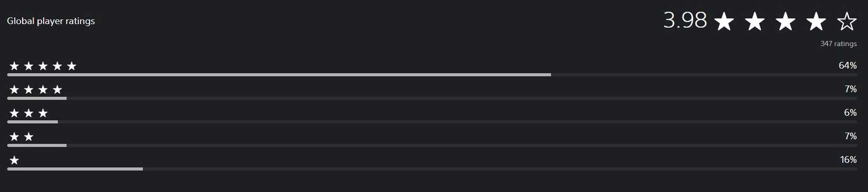Click the 16% percentage label
This screenshot has height=192, width=868.
(848, 159)
